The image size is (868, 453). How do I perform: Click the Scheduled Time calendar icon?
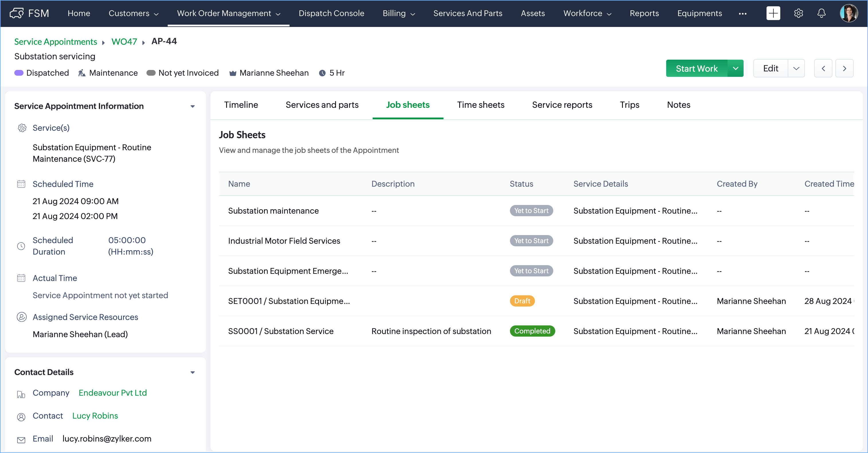pyautogui.click(x=21, y=184)
